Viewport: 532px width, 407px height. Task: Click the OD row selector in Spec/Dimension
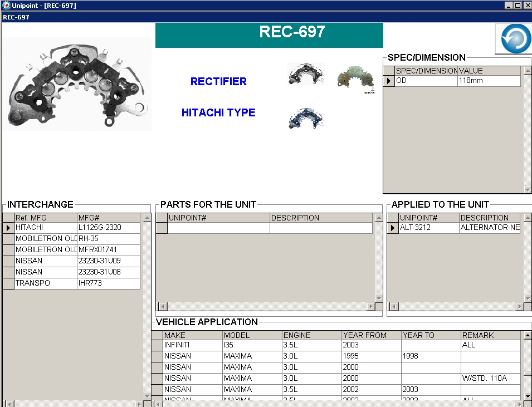click(389, 81)
